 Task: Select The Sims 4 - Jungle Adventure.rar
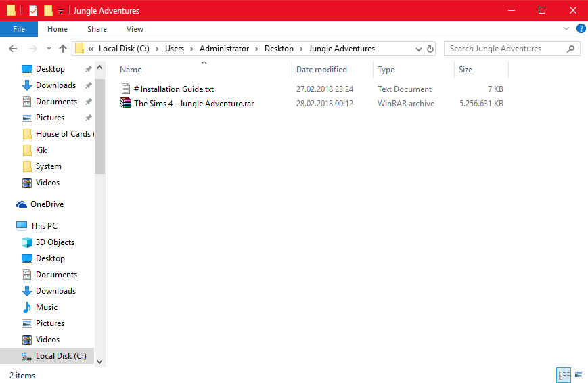click(x=194, y=103)
